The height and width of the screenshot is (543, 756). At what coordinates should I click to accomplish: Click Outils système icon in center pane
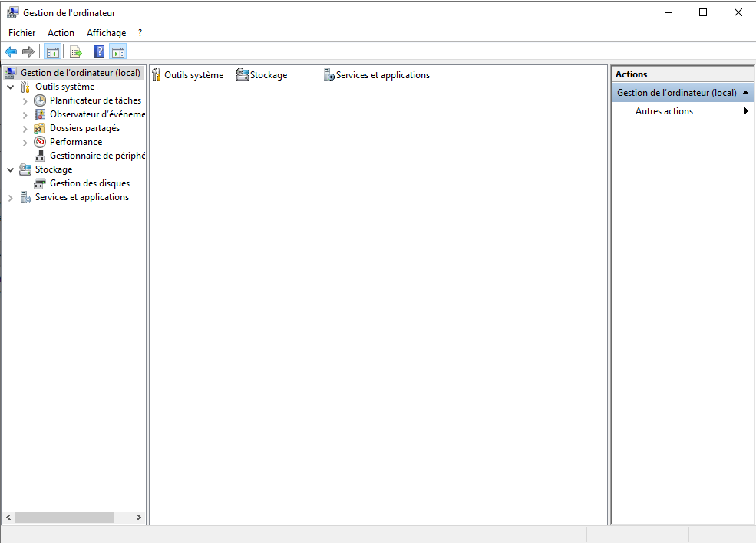157,74
